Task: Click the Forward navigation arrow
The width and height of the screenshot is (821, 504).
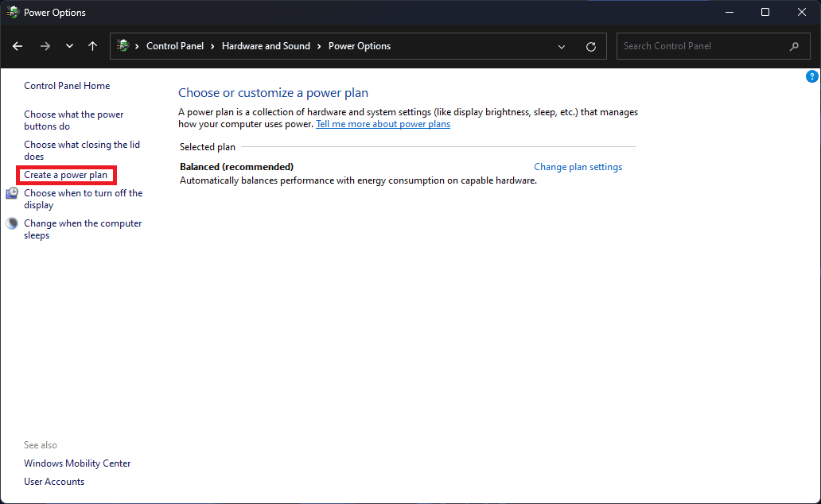Action: [x=45, y=46]
